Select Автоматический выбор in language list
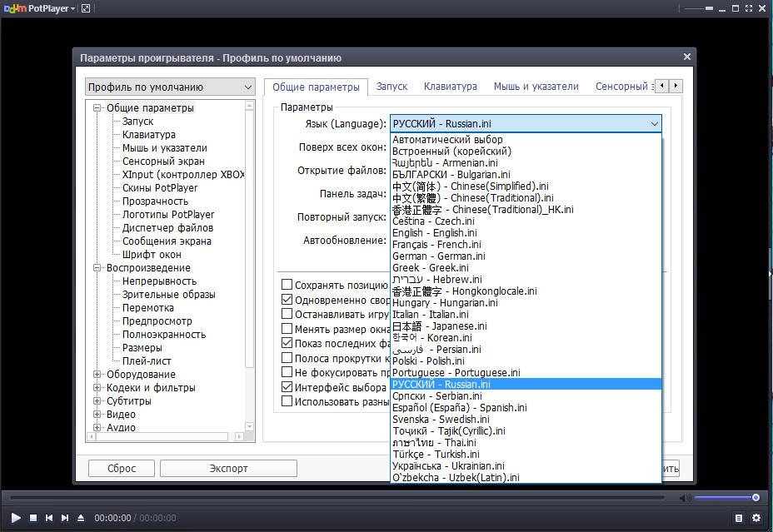The image size is (773, 532). coord(526,139)
